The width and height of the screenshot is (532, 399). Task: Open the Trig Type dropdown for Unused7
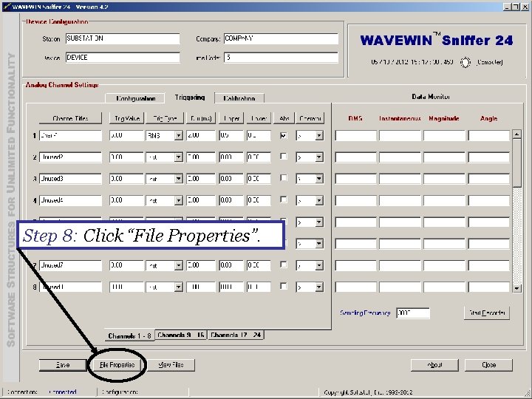[x=179, y=265]
